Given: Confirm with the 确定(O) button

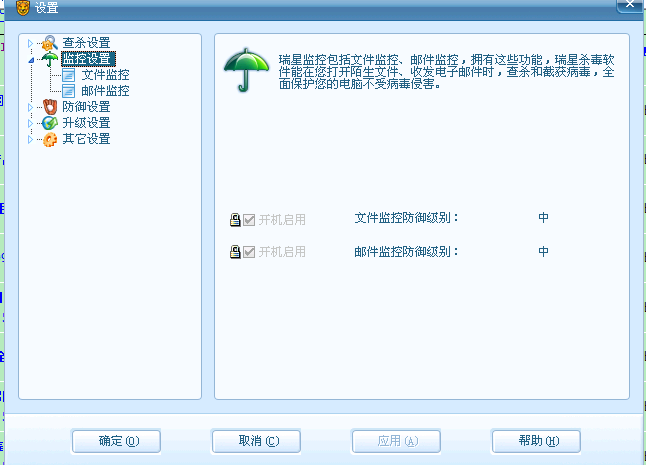Looking at the screenshot, I should click(x=116, y=442).
